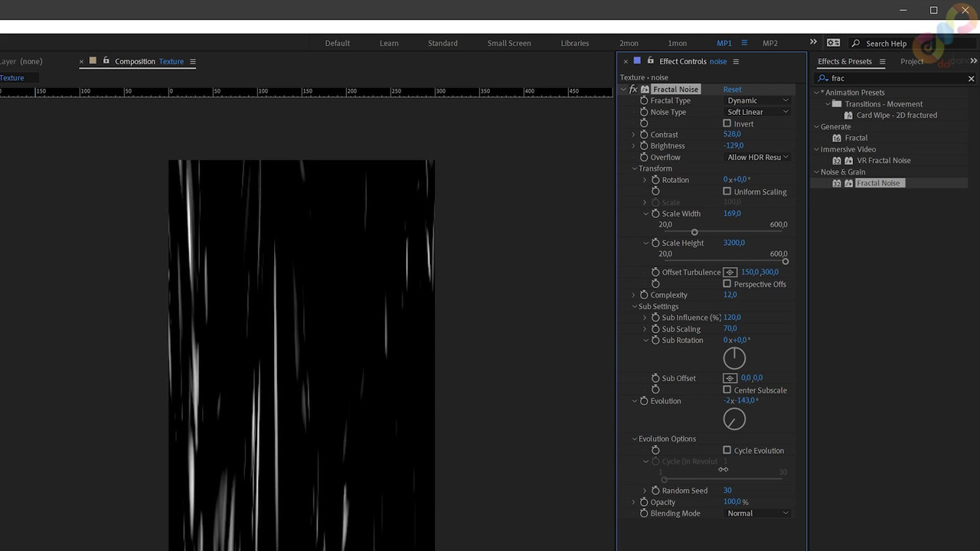The width and height of the screenshot is (980, 551).
Task: Toggle the Fractal Noise fx effect switch
Action: coord(633,90)
